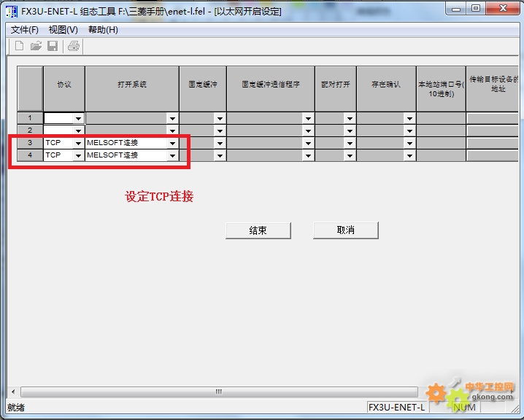The height and width of the screenshot is (420, 524).
Task: Select row header 1
Action: (30, 118)
